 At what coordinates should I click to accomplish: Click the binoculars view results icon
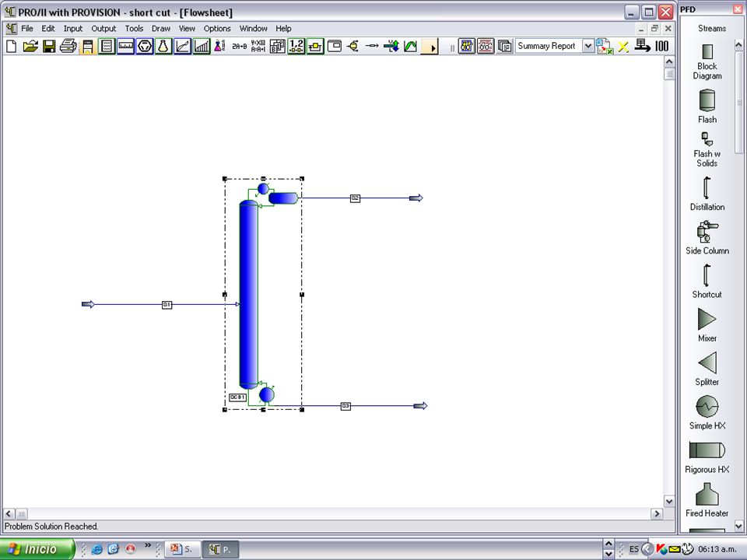tap(466, 46)
